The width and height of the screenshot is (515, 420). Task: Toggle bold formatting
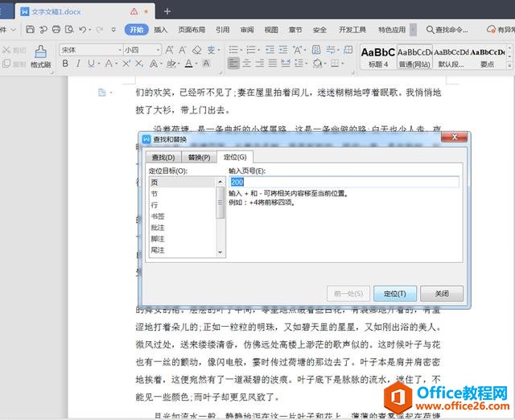[x=65, y=64]
